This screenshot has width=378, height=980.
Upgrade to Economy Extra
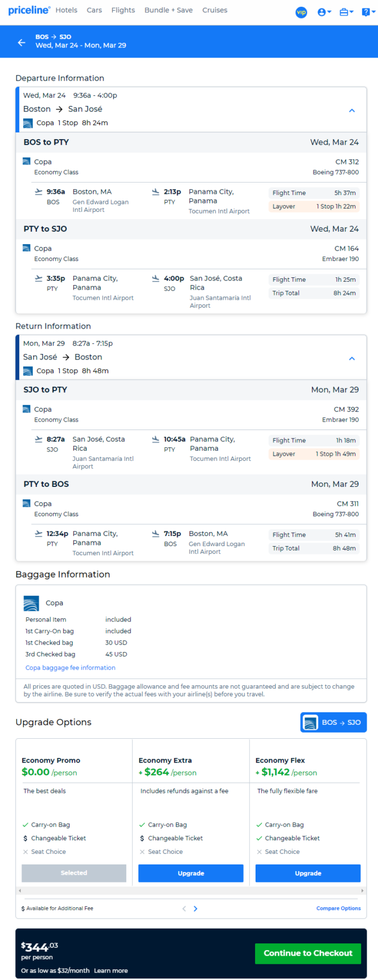pos(191,873)
